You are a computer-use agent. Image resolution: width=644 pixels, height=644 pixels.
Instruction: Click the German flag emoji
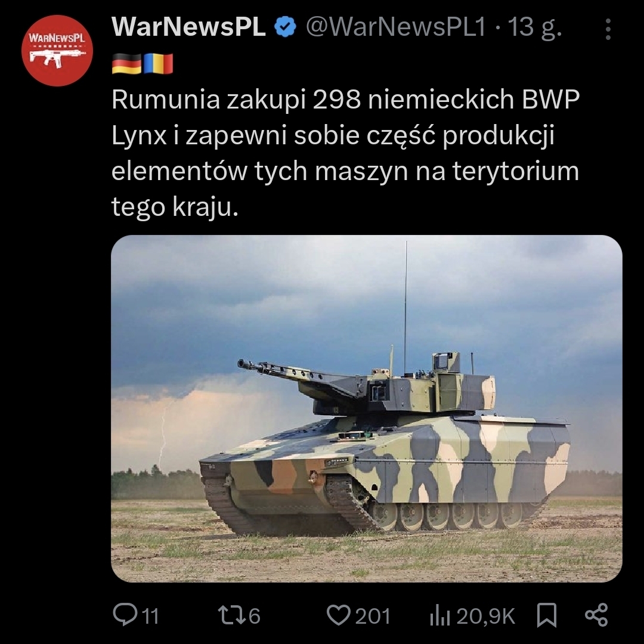pyautogui.click(x=126, y=64)
